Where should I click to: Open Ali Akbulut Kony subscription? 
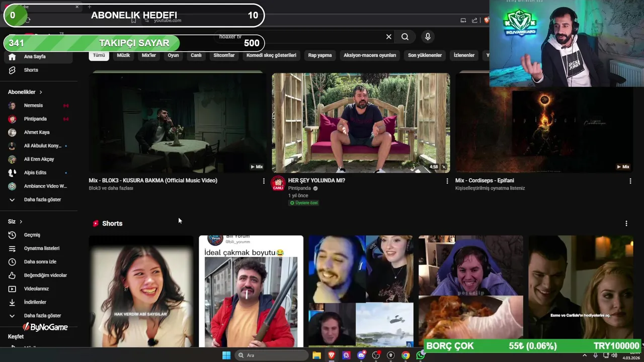39,146
